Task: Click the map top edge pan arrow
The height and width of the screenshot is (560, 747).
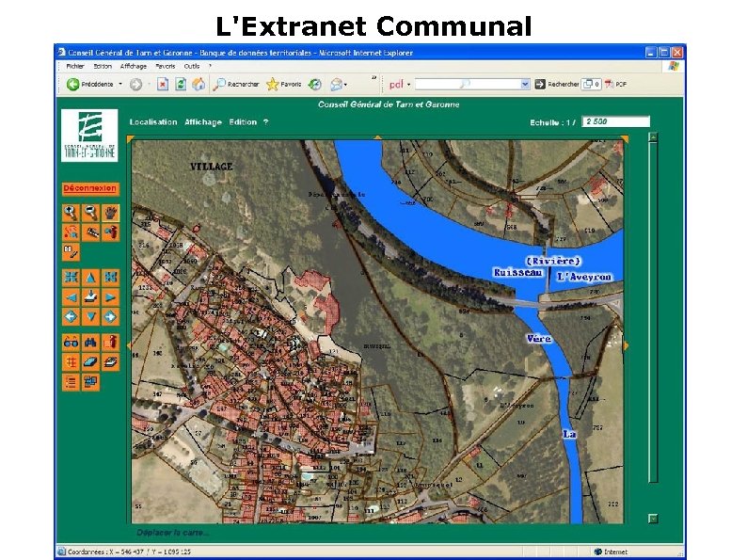Action: point(378,137)
